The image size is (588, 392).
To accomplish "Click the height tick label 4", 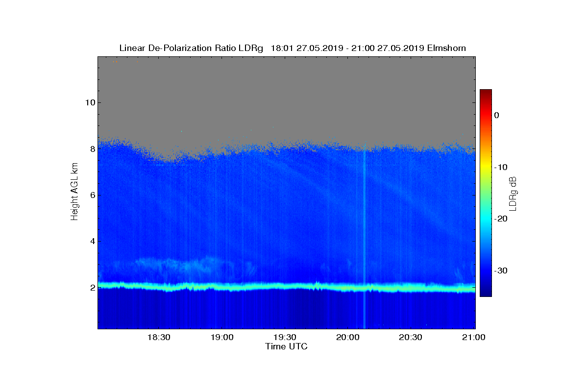I will point(92,241).
